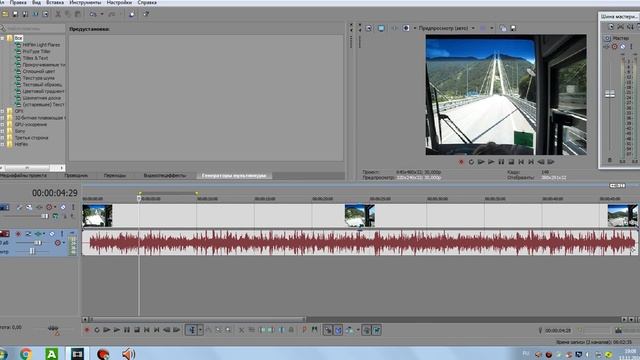Click the What's This help icon
640x360 pixels.
click(x=146, y=14)
